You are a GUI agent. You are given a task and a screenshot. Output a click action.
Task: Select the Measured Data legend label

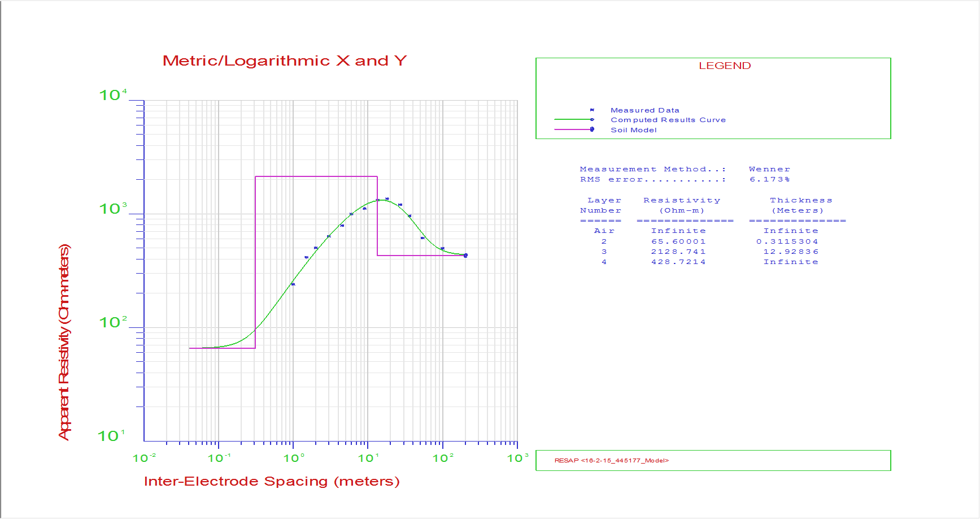[x=644, y=110]
